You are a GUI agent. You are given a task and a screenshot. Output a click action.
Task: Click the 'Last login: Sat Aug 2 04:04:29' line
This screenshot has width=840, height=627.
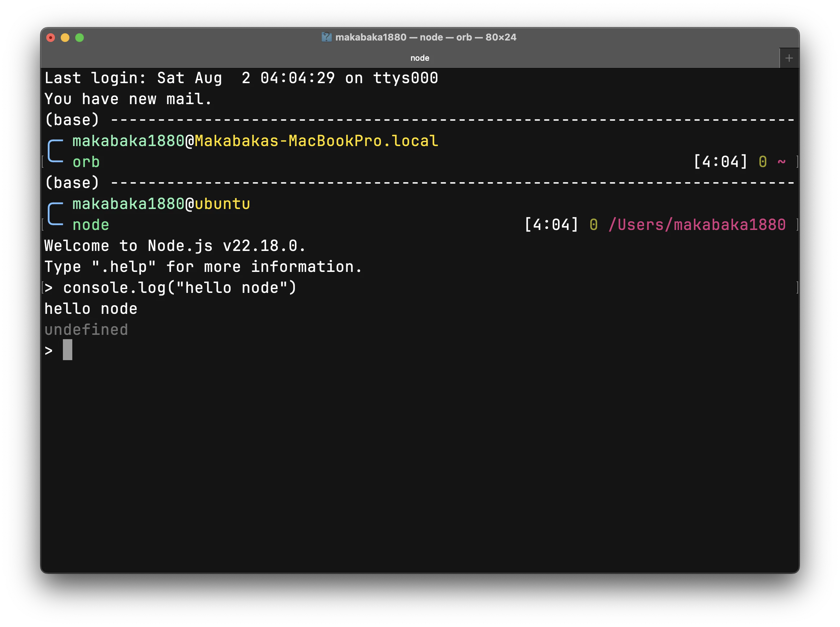pyautogui.click(x=241, y=78)
